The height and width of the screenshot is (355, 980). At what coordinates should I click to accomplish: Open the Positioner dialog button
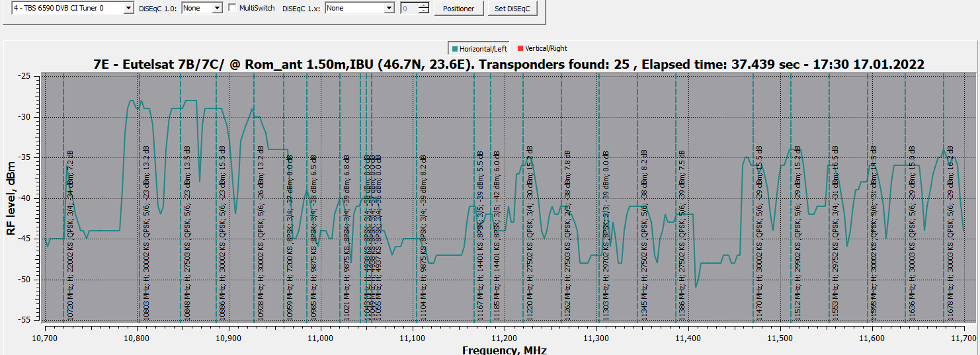coord(458,9)
